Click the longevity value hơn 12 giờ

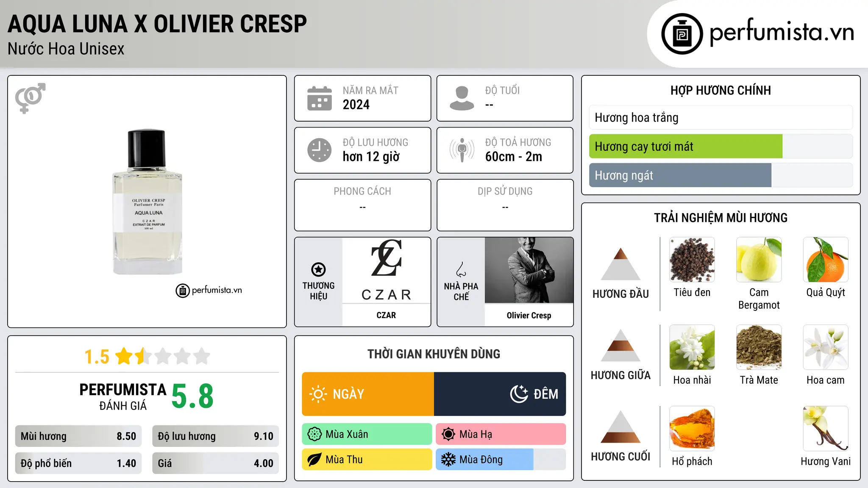tap(371, 157)
